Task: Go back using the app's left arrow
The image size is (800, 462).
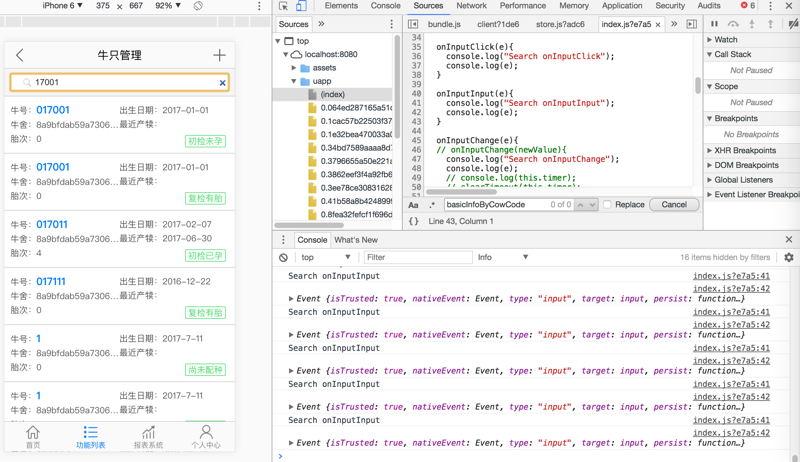Action: coord(20,55)
